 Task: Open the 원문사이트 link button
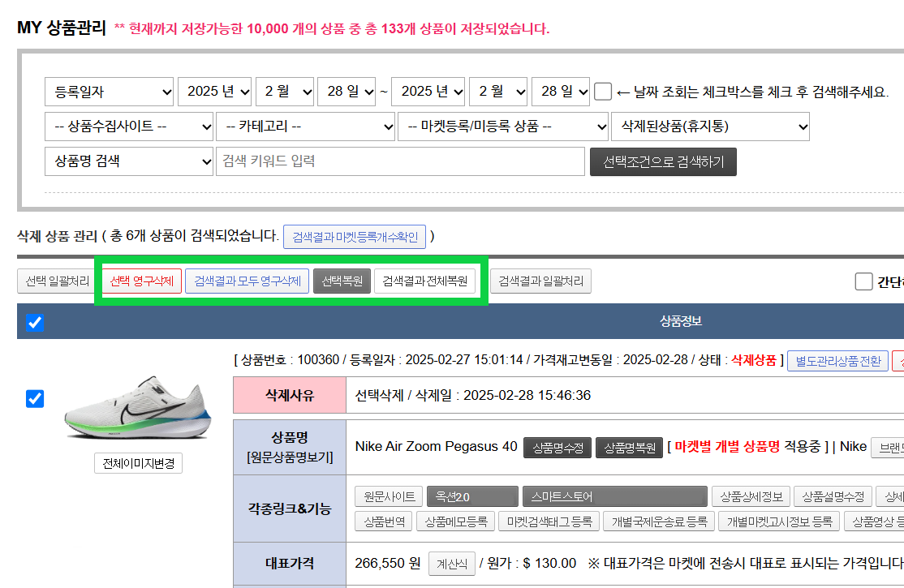(x=389, y=496)
